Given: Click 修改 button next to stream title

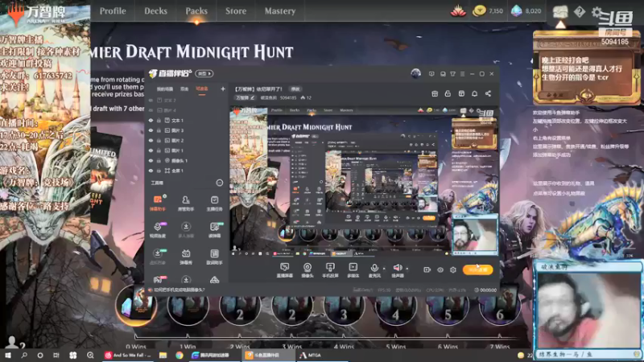Looking at the screenshot, I should pos(295,89).
